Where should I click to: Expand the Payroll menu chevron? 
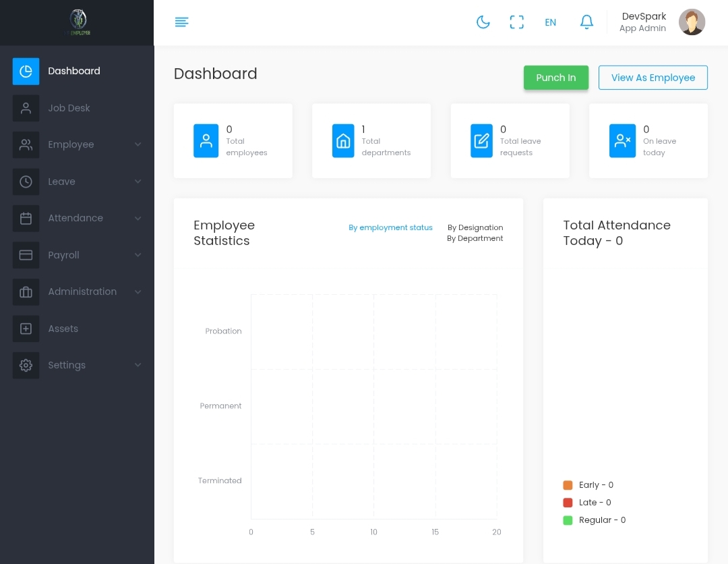point(138,255)
